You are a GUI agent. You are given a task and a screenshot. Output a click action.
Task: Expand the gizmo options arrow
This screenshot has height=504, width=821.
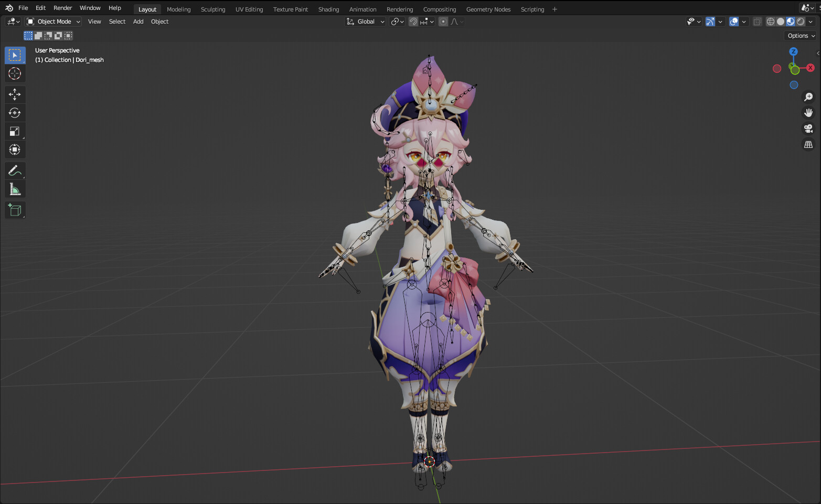[720, 22]
